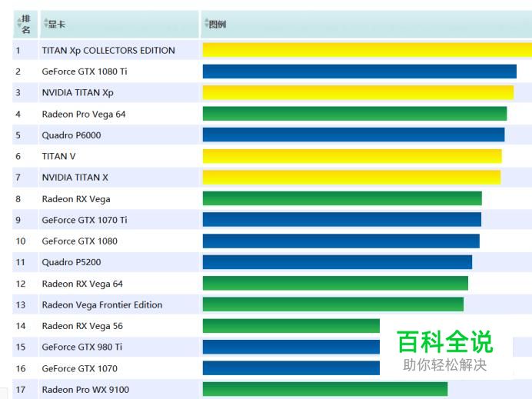
Task: Select GeForce GTX 1080 row name
Action: (80, 241)
